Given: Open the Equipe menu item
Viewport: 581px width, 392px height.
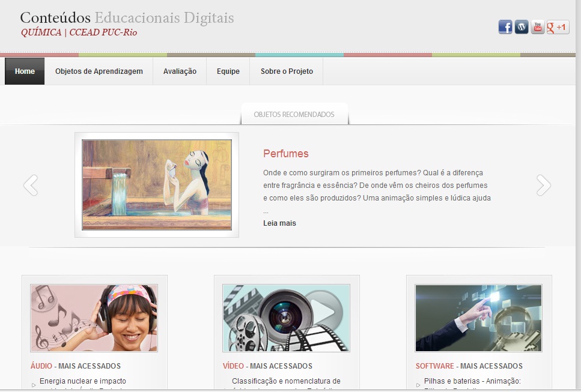Looking at the screenshot, I should 228,71.
